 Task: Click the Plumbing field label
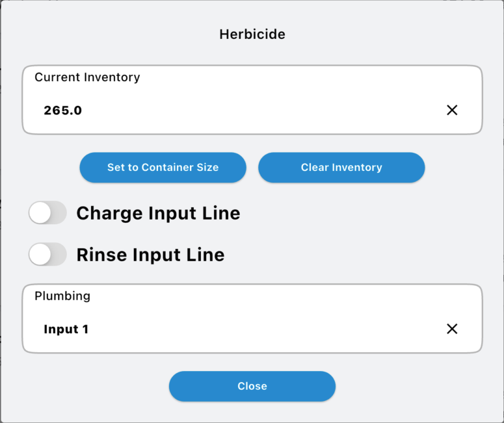pos(62,296)
